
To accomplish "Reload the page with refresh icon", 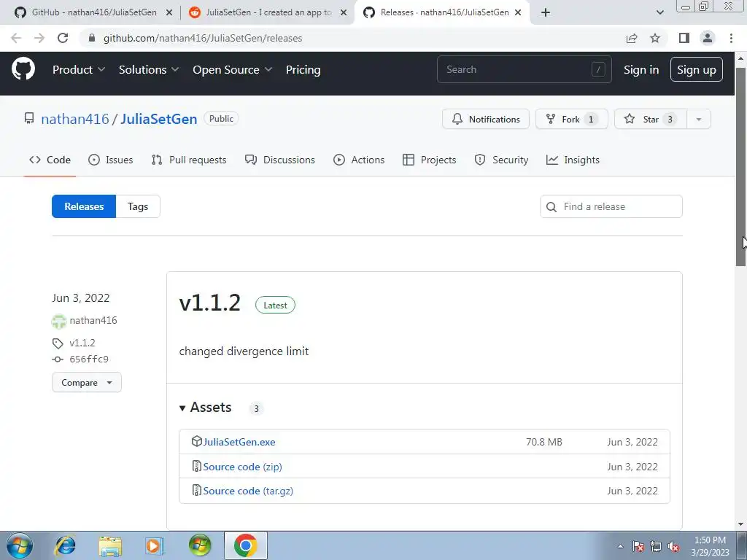I will (x=63, y=38).
